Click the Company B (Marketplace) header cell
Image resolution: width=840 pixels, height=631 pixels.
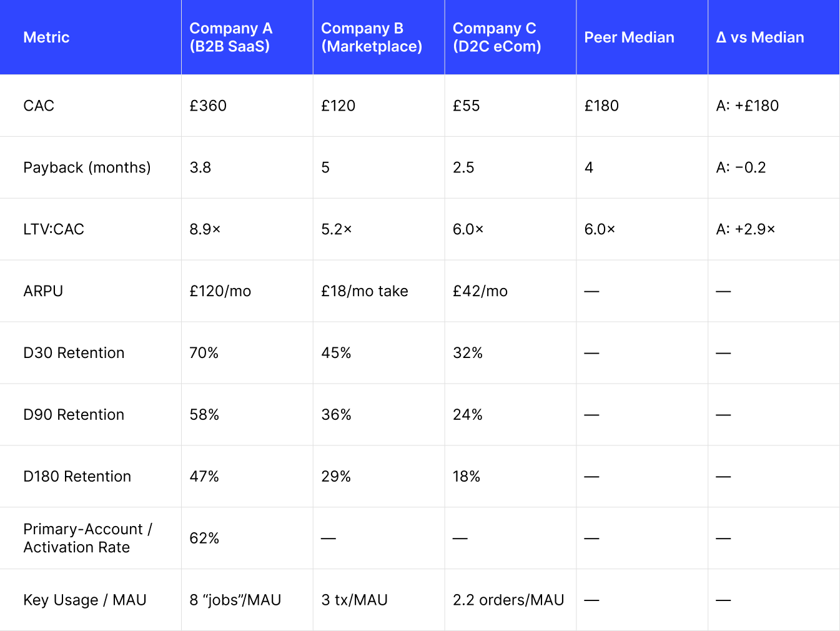(x=371, y=37)
